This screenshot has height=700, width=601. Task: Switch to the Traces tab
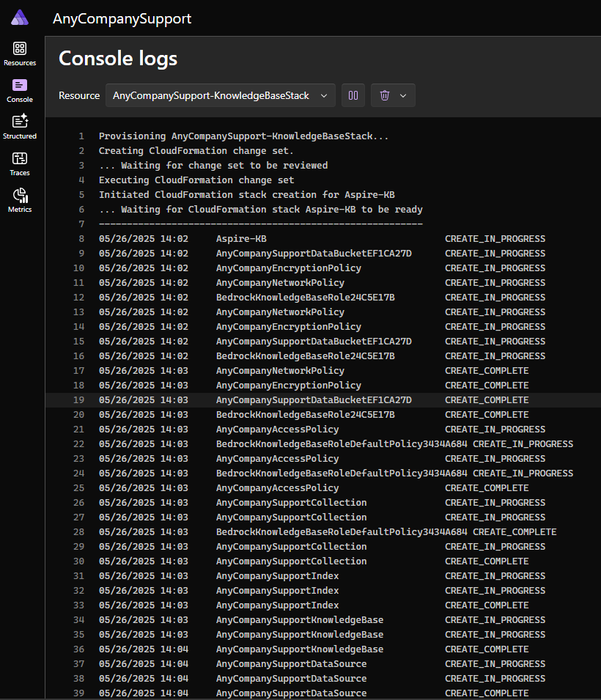pyautogui.click(x=20, y=163)
